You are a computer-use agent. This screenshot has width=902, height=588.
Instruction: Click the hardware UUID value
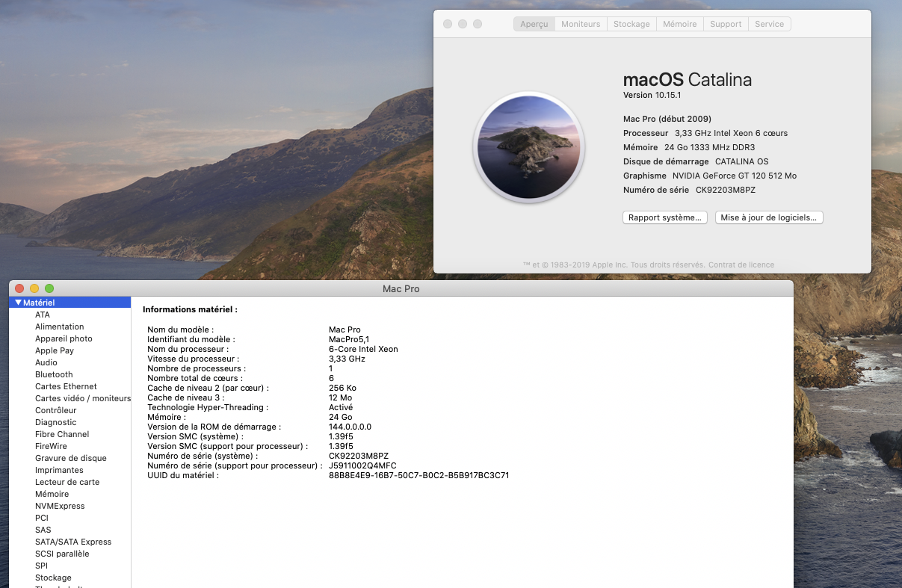point(418,475)
